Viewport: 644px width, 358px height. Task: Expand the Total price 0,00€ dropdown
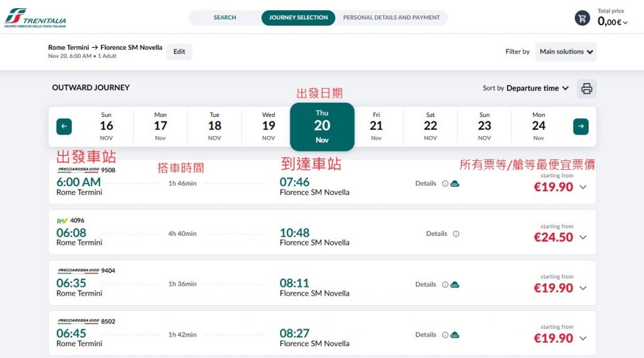[x=613, y=21]
